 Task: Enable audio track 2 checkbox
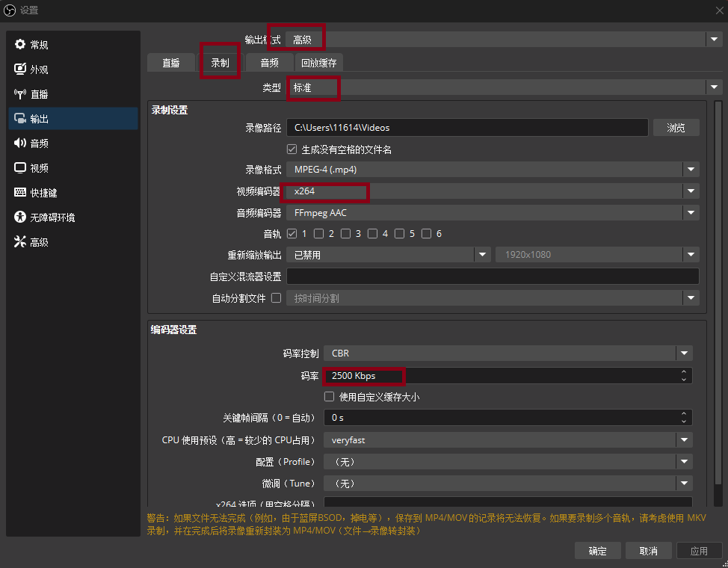[318, 233]
